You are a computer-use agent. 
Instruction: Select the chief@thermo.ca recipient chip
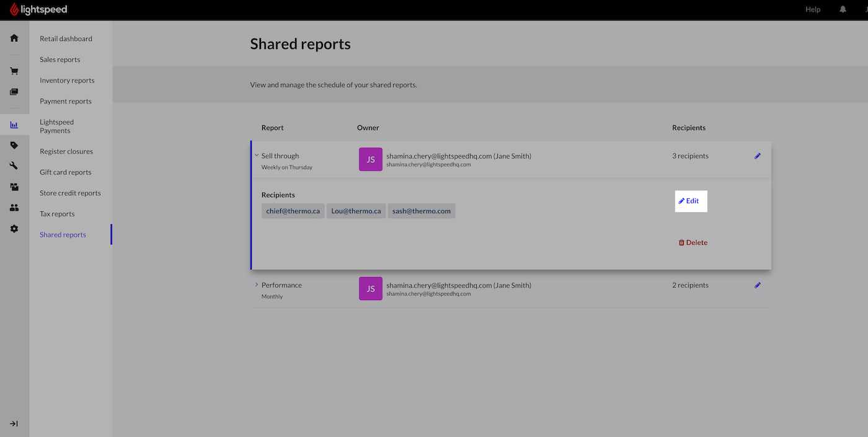293,211
